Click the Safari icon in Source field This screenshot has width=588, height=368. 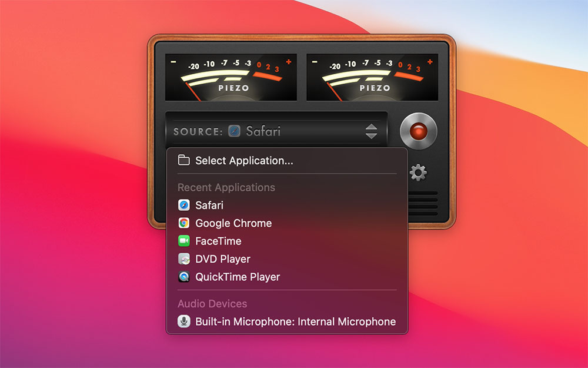(235, 131)
